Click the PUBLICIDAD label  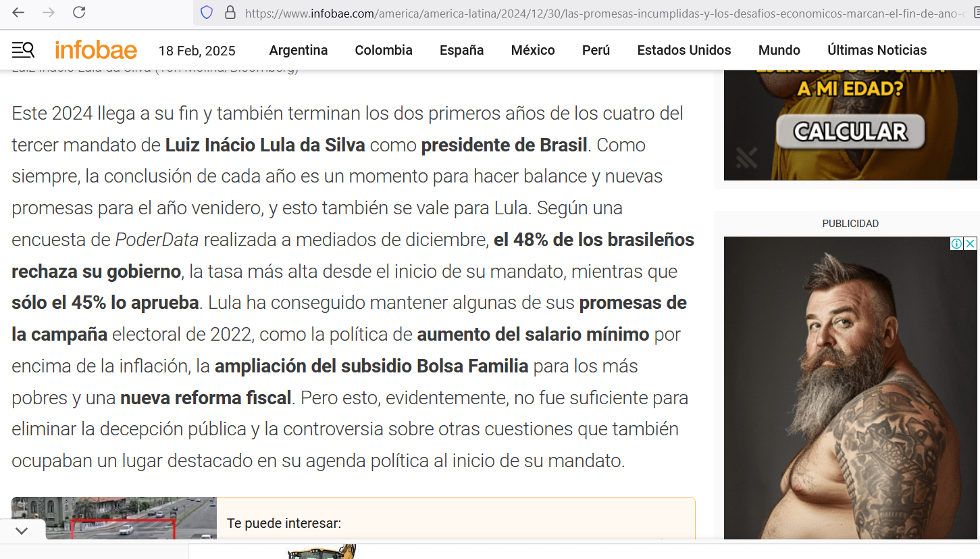[x=850, y=224]
